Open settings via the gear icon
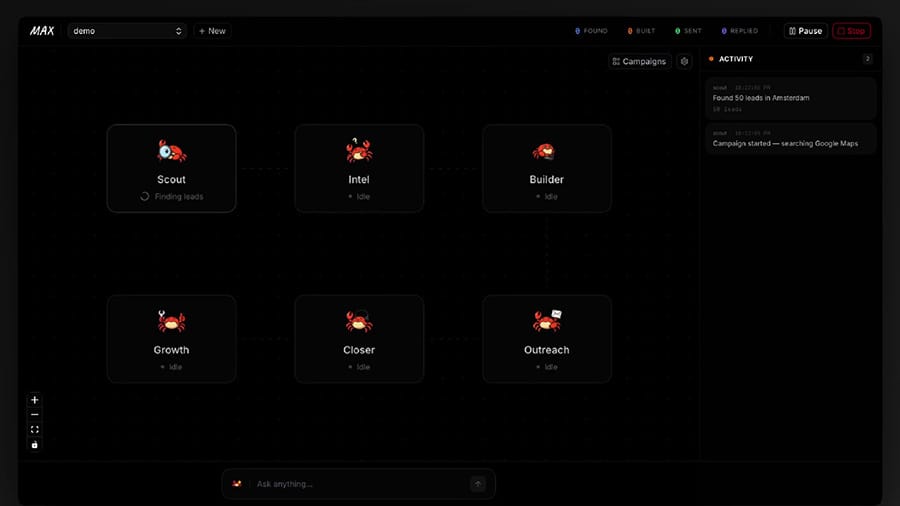The image size is (900, 506). pos(684,61)
